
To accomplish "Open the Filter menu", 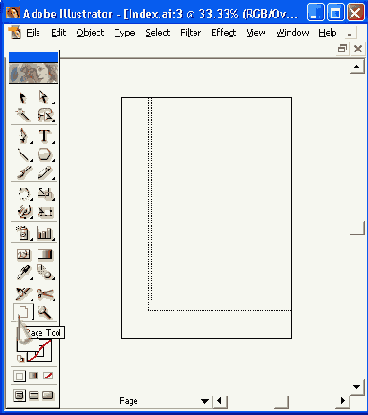I will [191, 33].
